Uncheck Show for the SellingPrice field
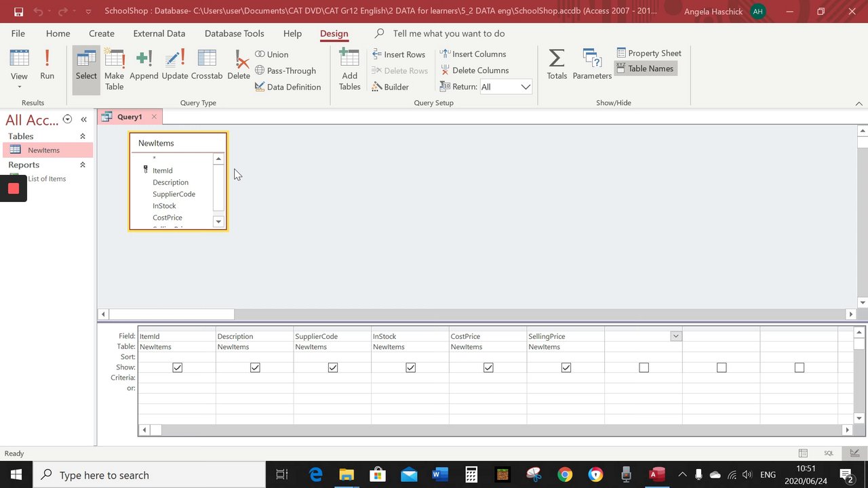Image resolution: width=868 pixels, height=488 pixels. 566,367
